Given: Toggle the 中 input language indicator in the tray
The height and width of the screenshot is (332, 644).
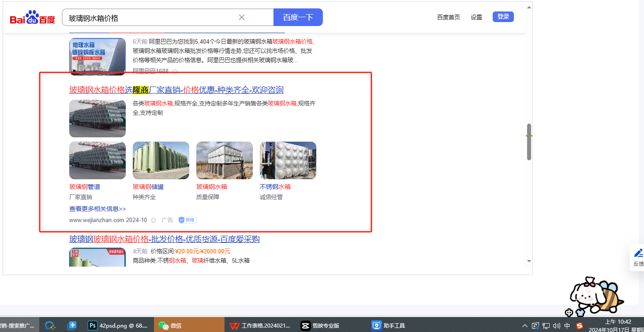Looking at the screenshot, I should pyautogui.click(x=567, y=326).
